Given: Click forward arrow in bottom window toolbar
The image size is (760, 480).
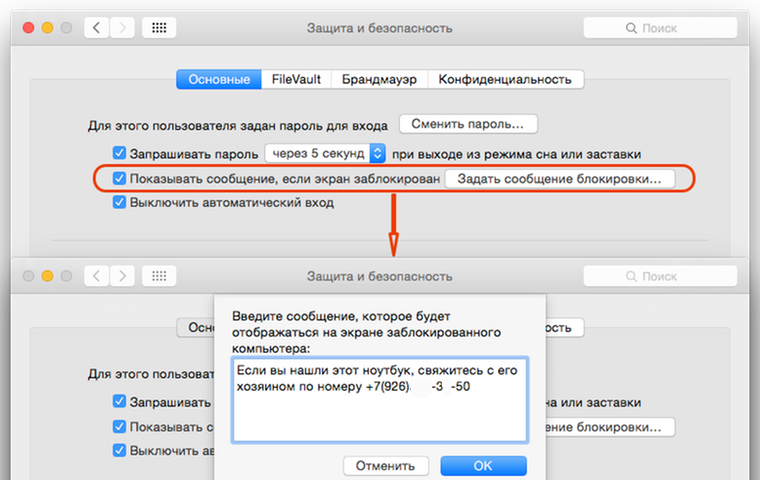Looking at the screenshot, I should coord(122,276).
